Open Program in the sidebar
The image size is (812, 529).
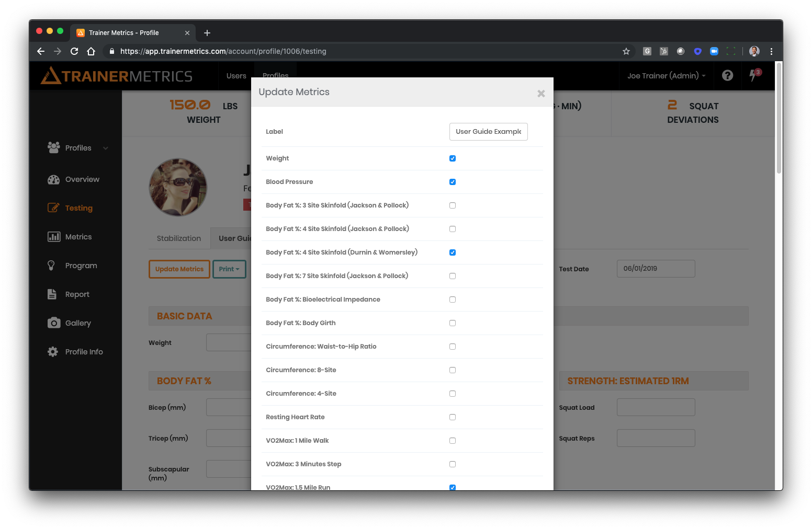pos(72,266)
